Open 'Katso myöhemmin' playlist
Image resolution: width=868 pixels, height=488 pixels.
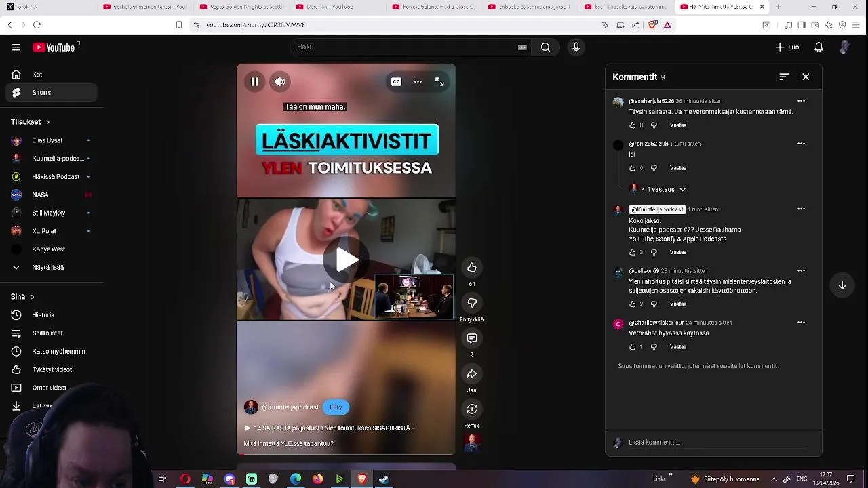click(x=52, y=351)
